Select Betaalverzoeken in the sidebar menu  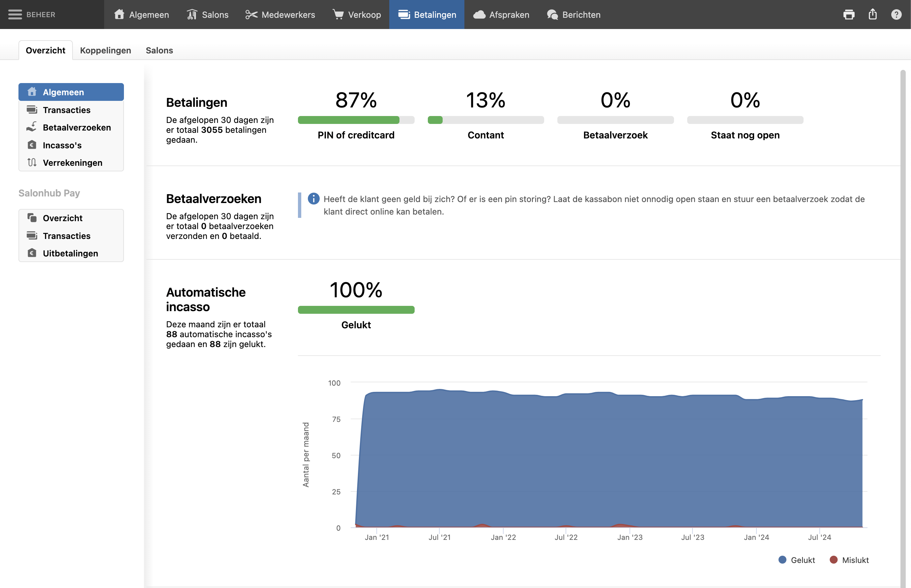click(76, 128)
